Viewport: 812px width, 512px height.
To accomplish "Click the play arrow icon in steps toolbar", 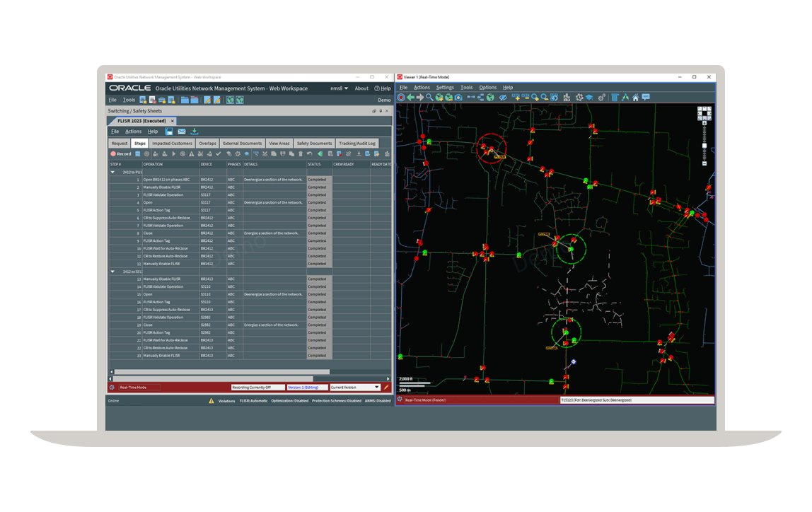I will click(173, 153).
